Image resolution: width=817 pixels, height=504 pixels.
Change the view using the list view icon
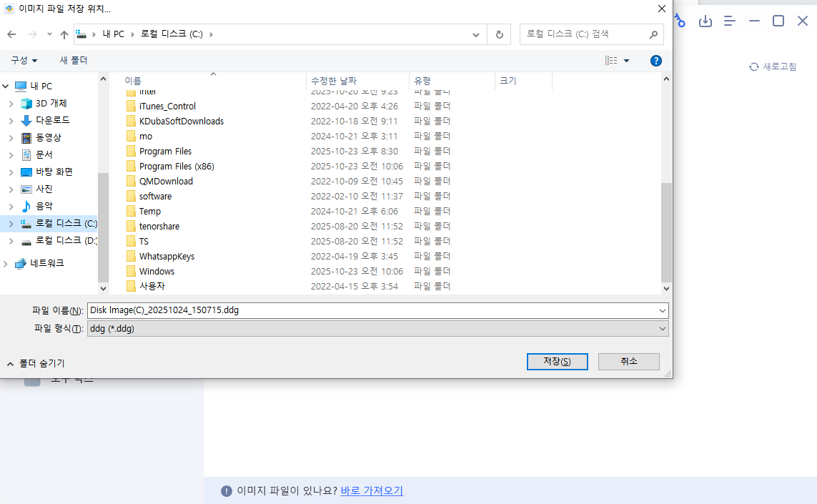click(x=611, y=60)
